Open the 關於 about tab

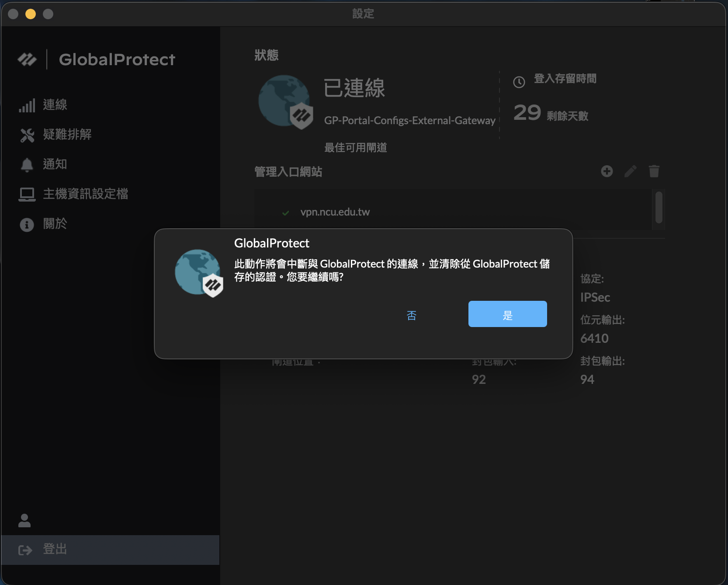coord(55,224)
